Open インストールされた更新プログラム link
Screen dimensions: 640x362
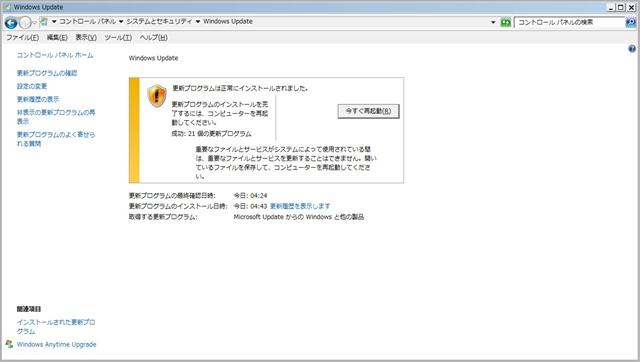click(56, 326)
